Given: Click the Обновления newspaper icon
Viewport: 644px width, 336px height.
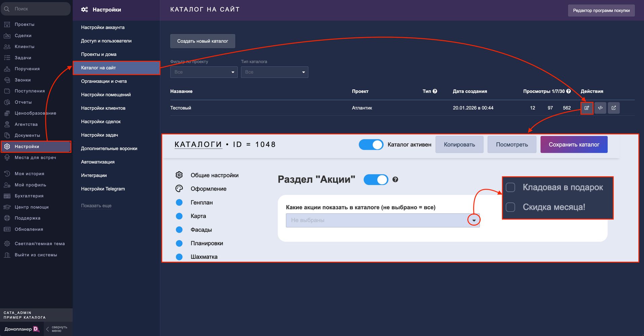Looking at the screenshot, I should click(x=7, y=229).
